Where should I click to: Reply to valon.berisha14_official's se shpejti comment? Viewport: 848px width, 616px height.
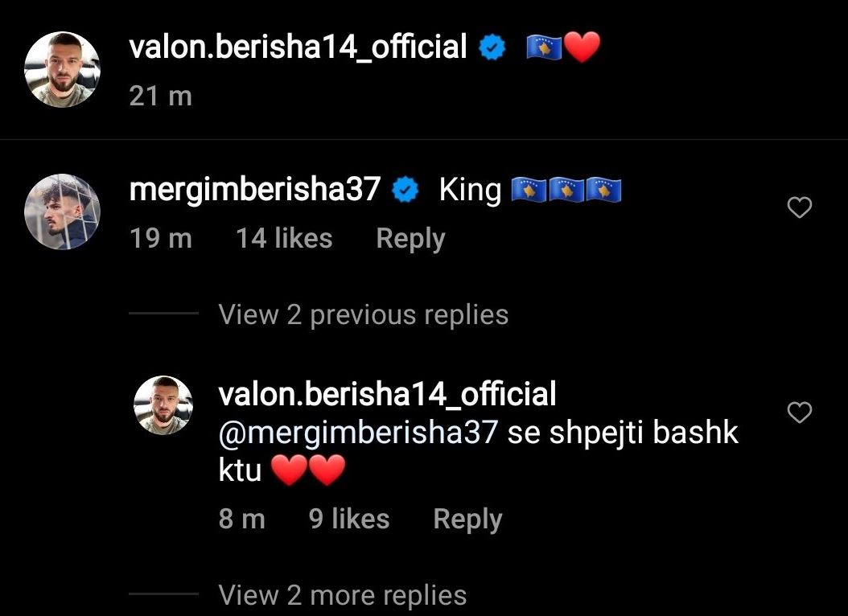pos(467,519)
